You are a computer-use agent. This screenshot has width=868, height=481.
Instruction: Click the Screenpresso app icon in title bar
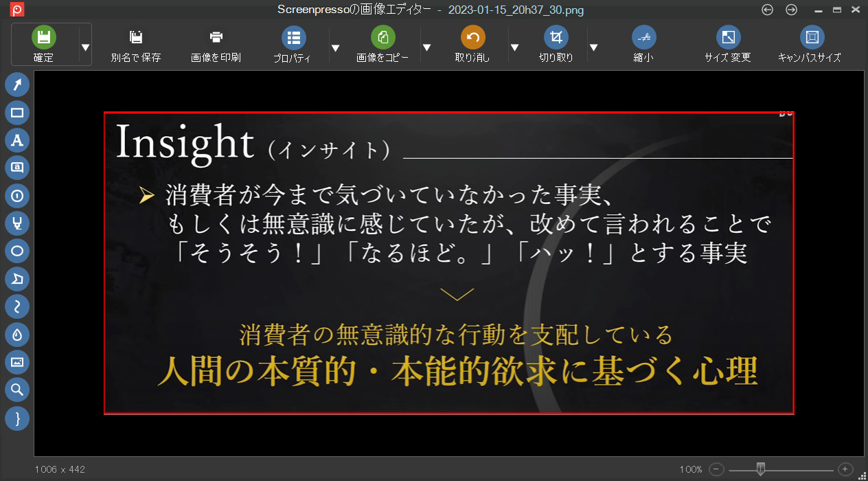point(18,10)
